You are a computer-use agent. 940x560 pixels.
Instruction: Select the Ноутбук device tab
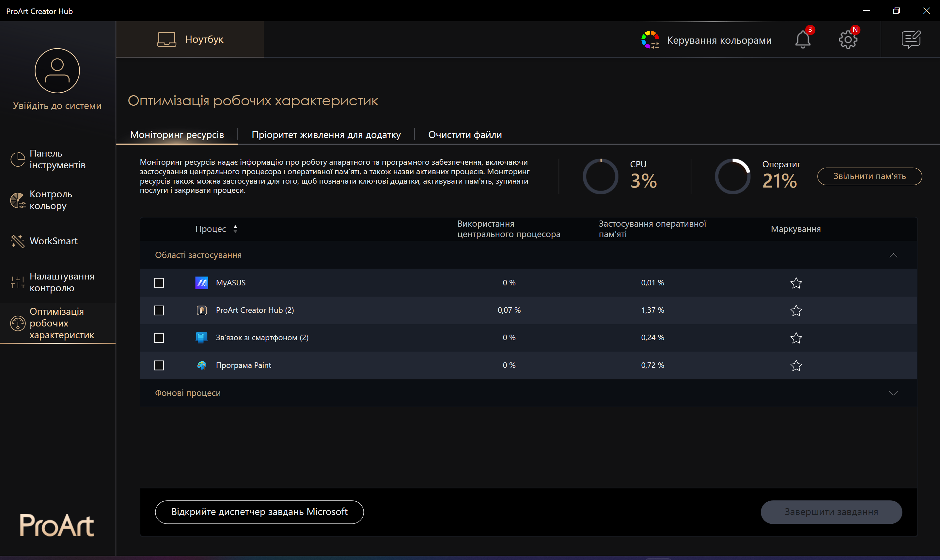[190, 39]
